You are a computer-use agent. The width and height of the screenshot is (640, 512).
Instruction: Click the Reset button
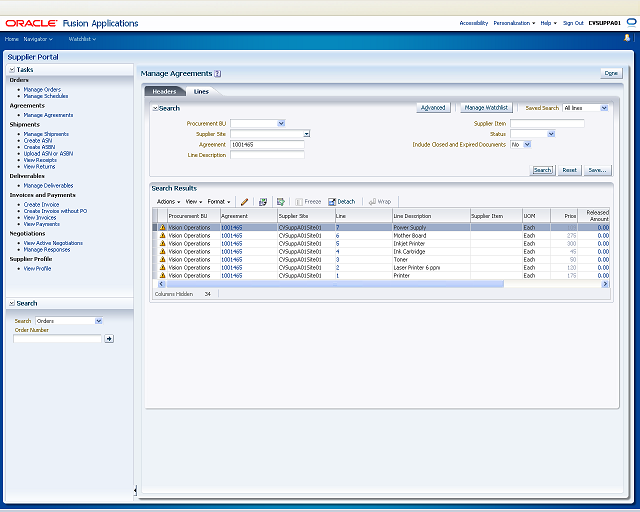click(x=569, y=170)
